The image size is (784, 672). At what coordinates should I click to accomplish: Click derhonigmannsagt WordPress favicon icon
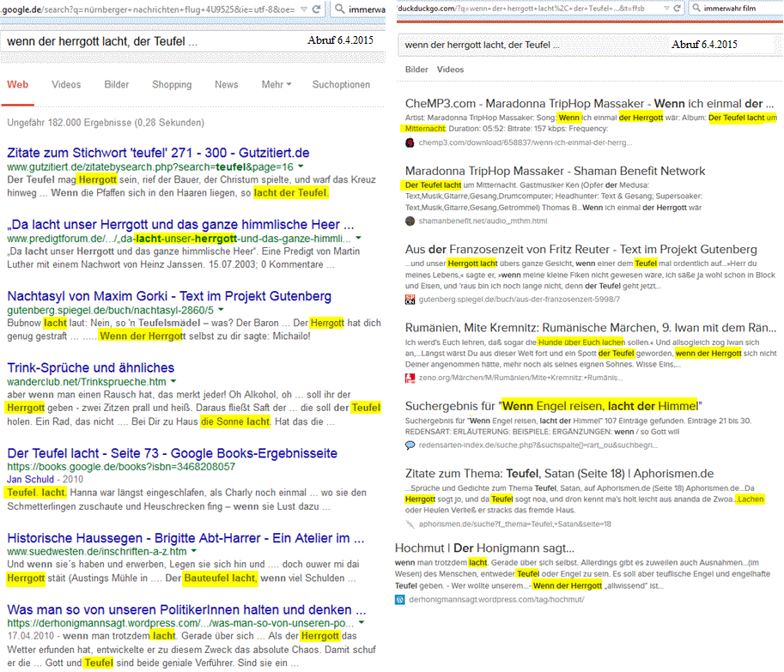point(399,600)
